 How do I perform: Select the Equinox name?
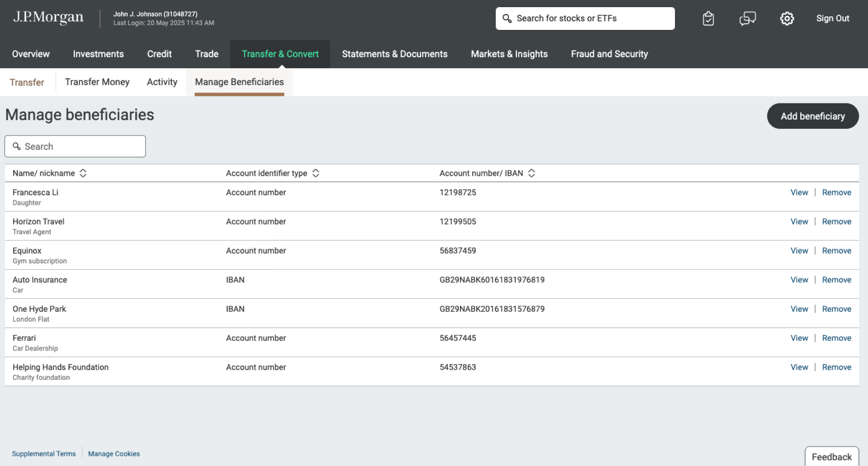click(x=27, y=251)
